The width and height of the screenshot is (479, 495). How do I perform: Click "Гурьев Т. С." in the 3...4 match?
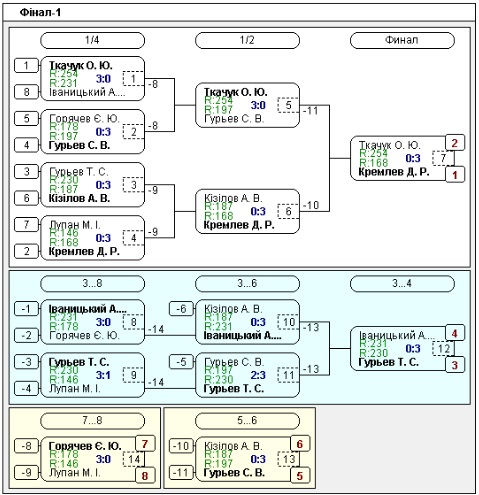pyautogui.click(x=388, y=362)
